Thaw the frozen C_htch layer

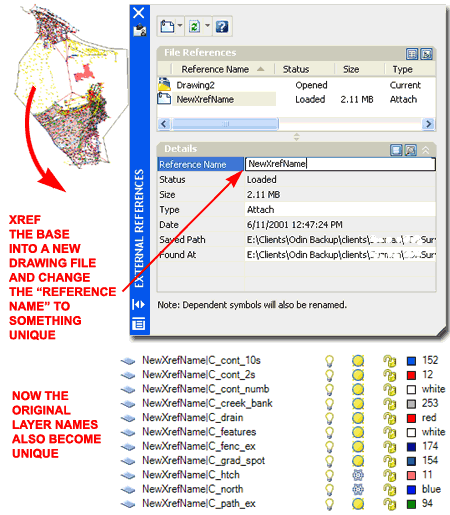pos(358,475)
